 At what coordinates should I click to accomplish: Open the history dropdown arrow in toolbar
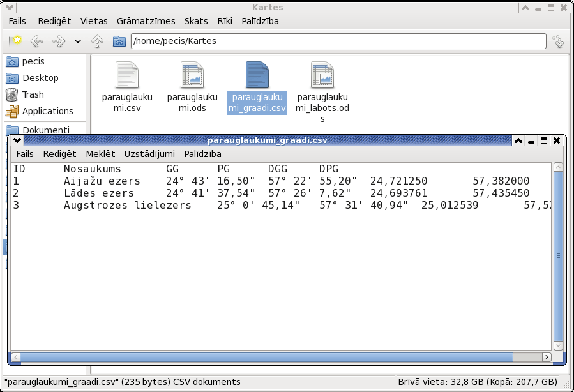[78, 41]
